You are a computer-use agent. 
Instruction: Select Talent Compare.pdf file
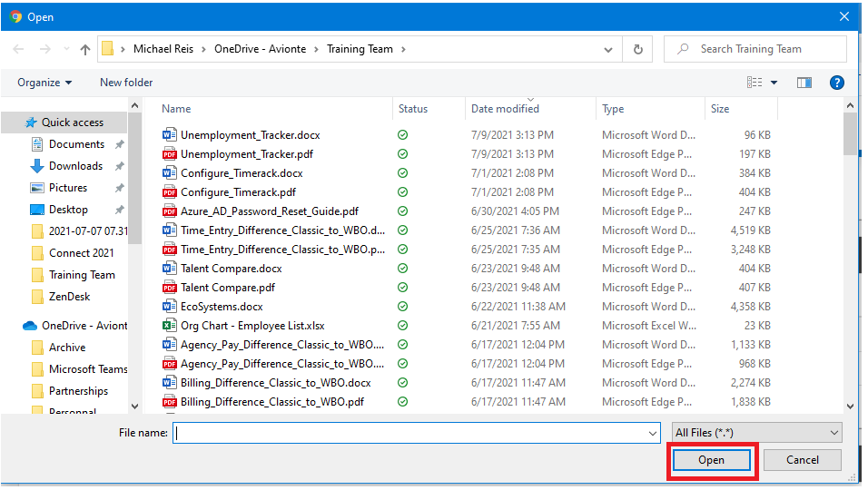228,288
